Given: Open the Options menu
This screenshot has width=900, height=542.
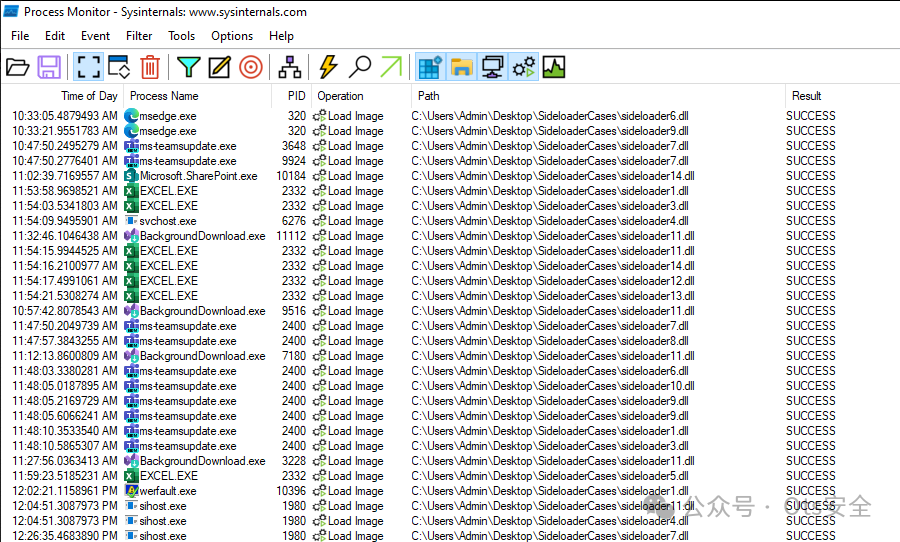Looking at the screenshot, I should coord(232,36).
